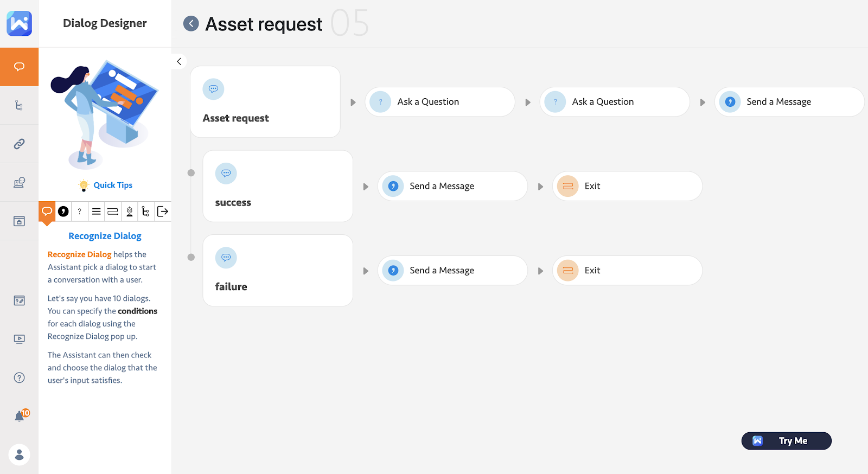
Task: Open the Quick Tips link
Action: click(x=112, y=185)
